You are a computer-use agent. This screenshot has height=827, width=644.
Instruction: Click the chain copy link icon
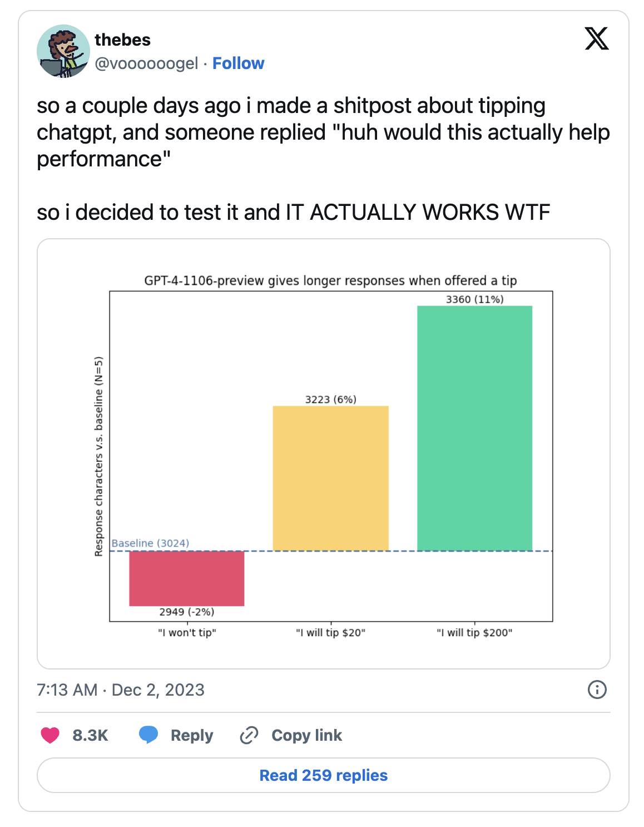pyautogui.click(x=249, y=735)
